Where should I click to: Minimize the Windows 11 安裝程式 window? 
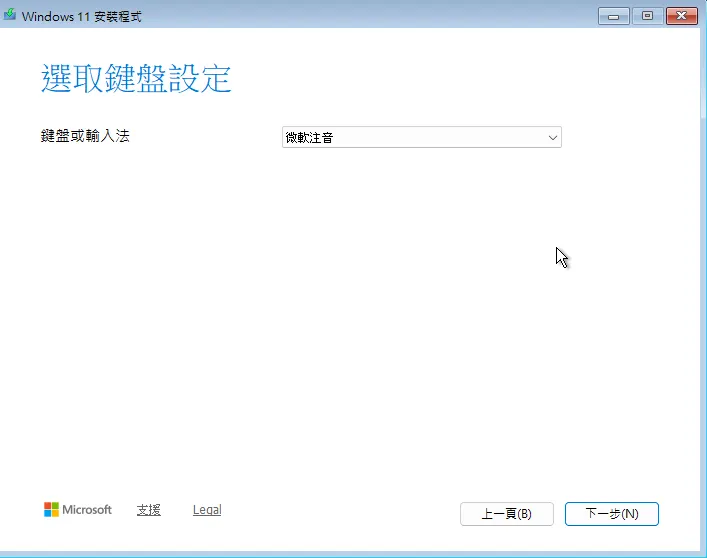point(613,16)
